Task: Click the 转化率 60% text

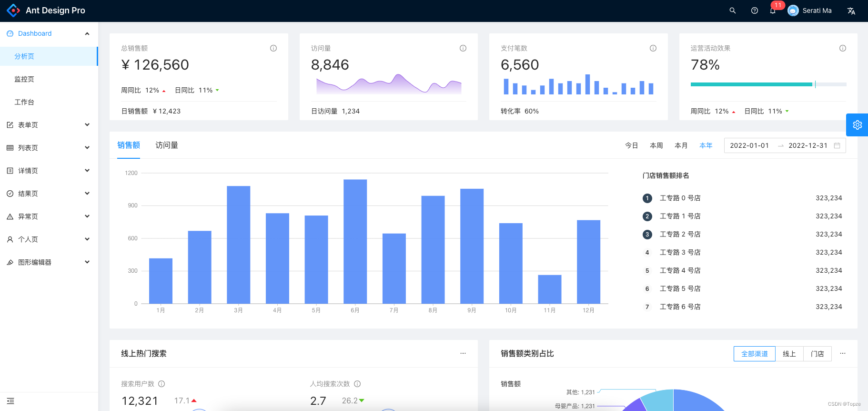Action: 520,111
